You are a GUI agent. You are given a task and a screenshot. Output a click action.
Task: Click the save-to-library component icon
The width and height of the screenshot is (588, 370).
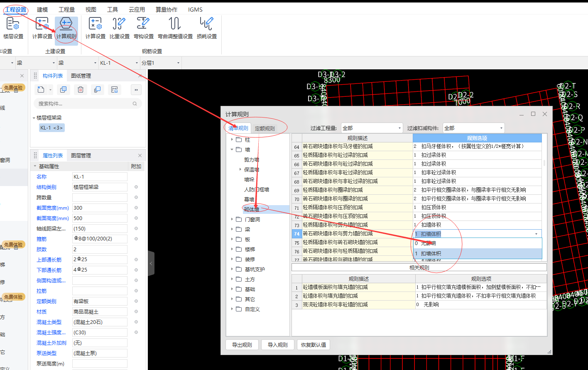[x=115, y=89]
